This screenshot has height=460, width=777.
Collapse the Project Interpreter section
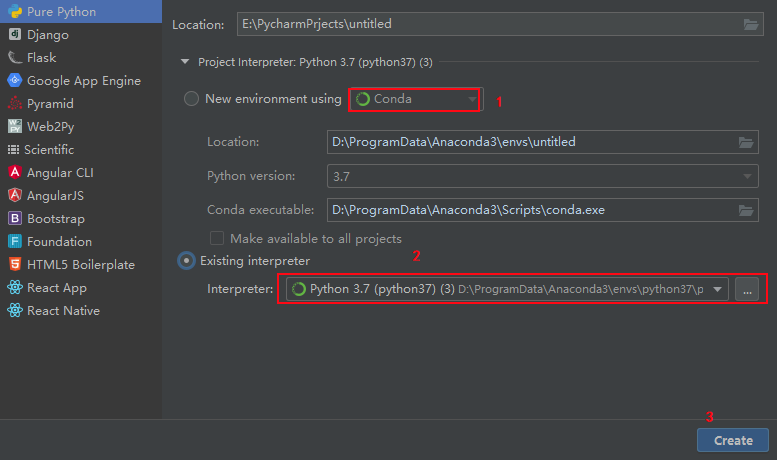click(x=185, y=62)
